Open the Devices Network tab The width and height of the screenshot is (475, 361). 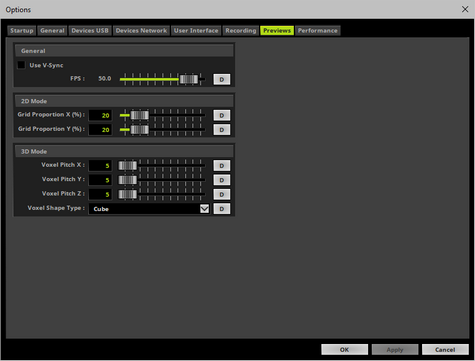(141, 30)
